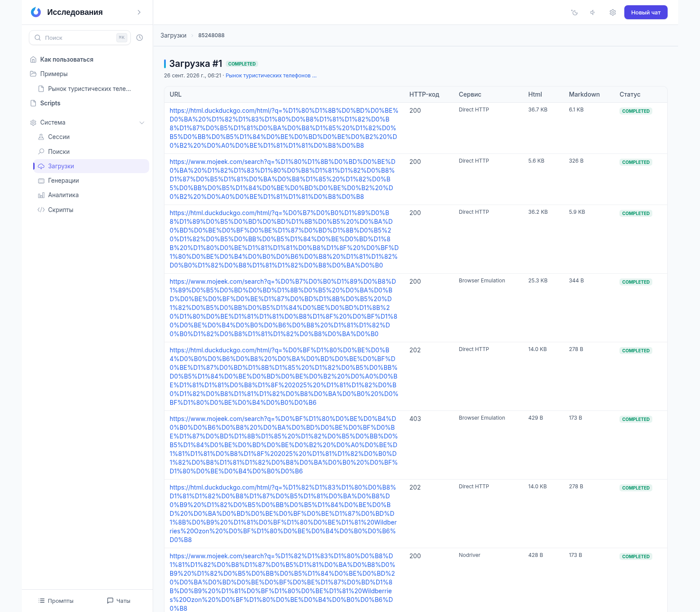Click COMPLETED badge next to Загрузка #1
Image resolution: width=700 pixels, height=612 pixels.
click(242, 64)
